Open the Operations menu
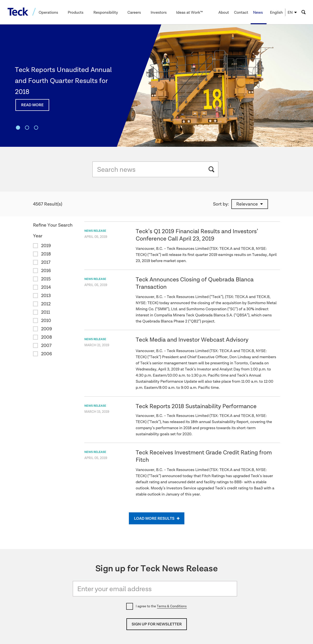Screen dimensions: 313x644 48,12
